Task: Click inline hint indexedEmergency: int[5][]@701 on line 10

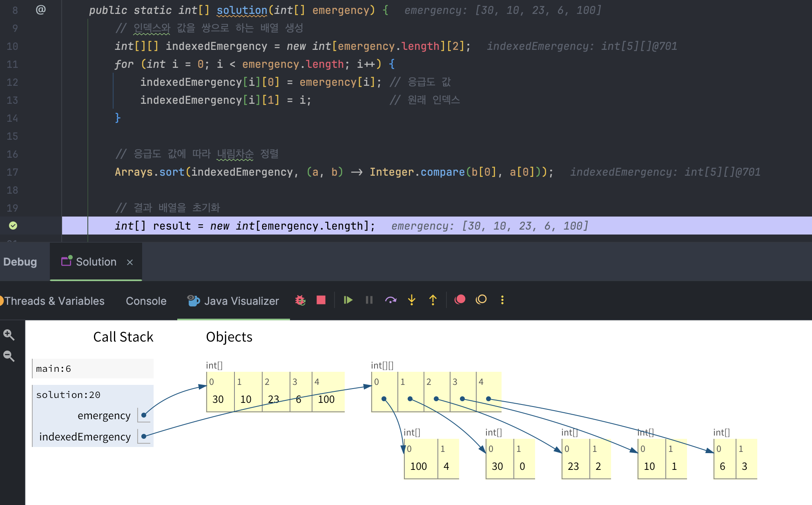Action: click(x=582, y=46)
